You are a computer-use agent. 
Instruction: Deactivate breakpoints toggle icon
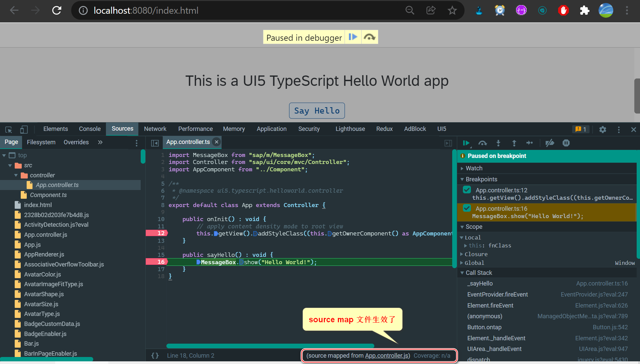[550, 143]
